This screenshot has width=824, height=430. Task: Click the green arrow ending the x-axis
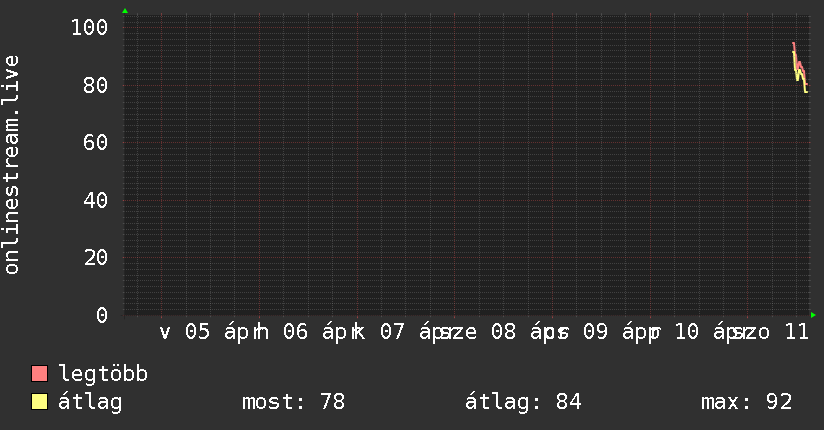pos(814,315)
